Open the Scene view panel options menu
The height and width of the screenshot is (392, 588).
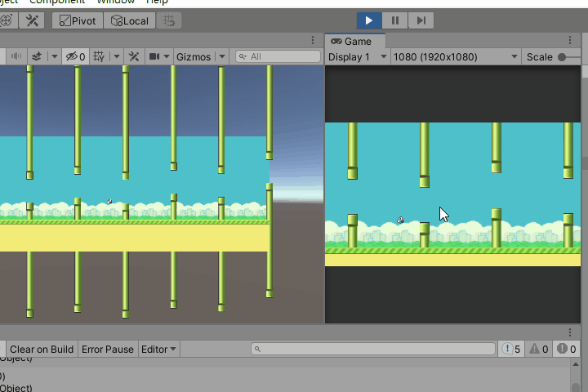click(x=313, y=40)
